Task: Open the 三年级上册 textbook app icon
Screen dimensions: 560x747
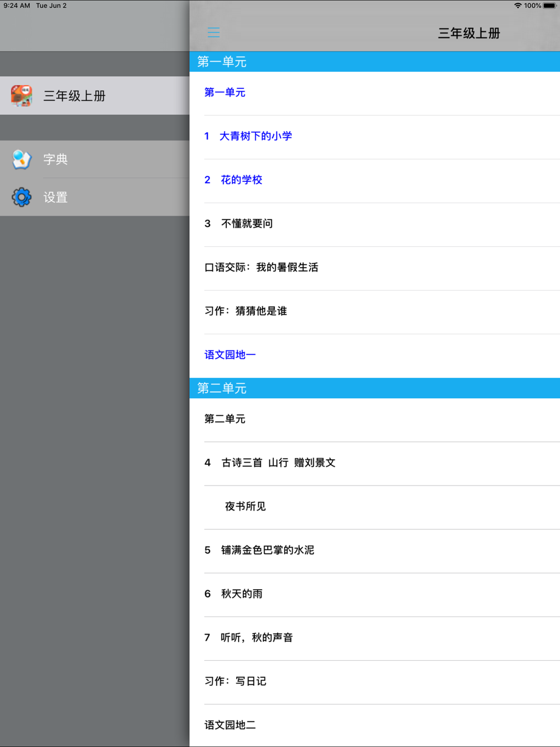Action: (21, 96)
